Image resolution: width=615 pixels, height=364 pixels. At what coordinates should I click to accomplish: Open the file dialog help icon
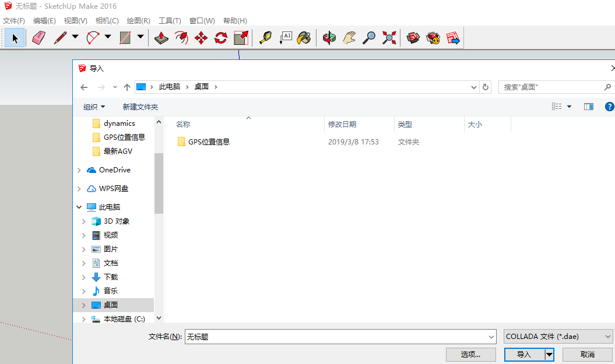pos(610,107)
